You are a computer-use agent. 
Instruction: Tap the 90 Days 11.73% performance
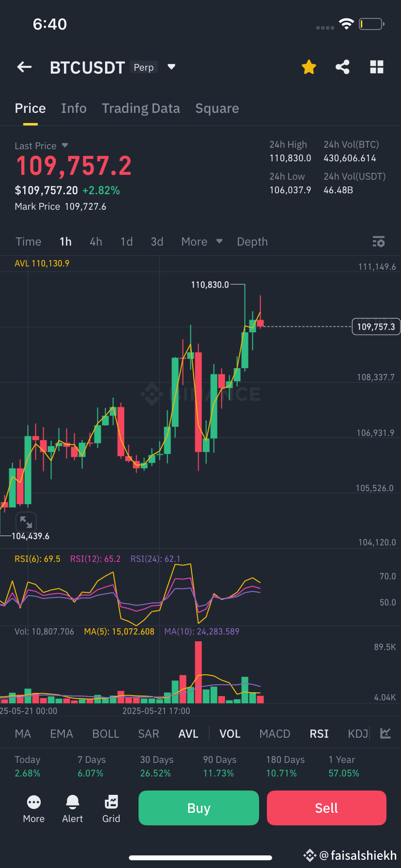pyautogui.click(x=219, y=766)
